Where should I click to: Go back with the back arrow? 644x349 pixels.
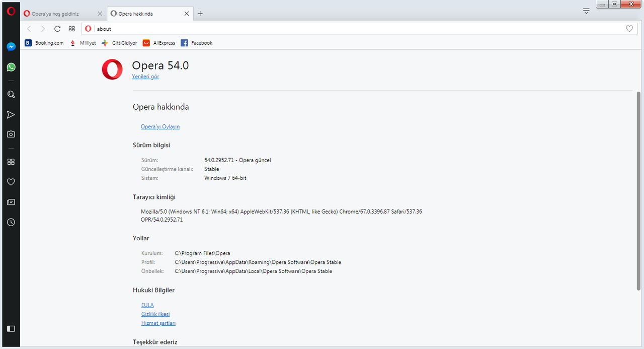coord(29,29)
